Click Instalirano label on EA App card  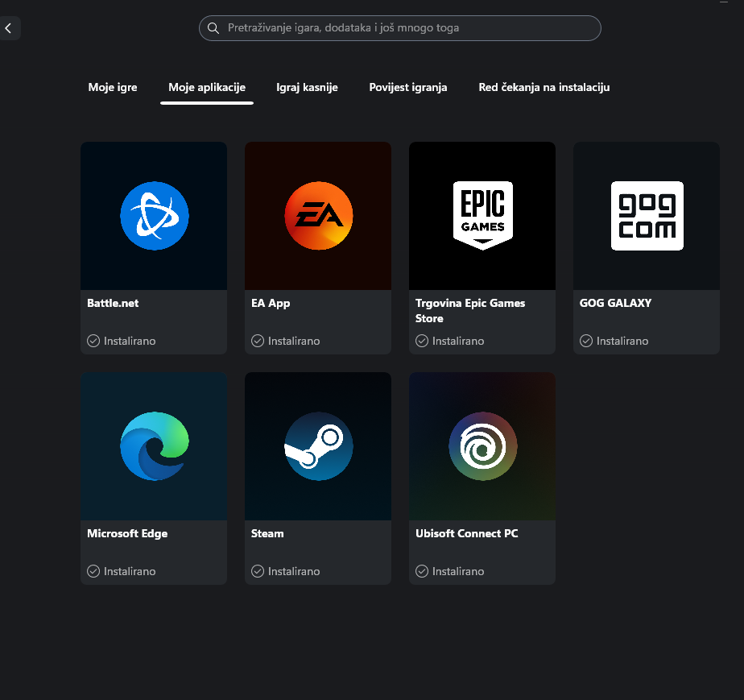tap(294, 342)
